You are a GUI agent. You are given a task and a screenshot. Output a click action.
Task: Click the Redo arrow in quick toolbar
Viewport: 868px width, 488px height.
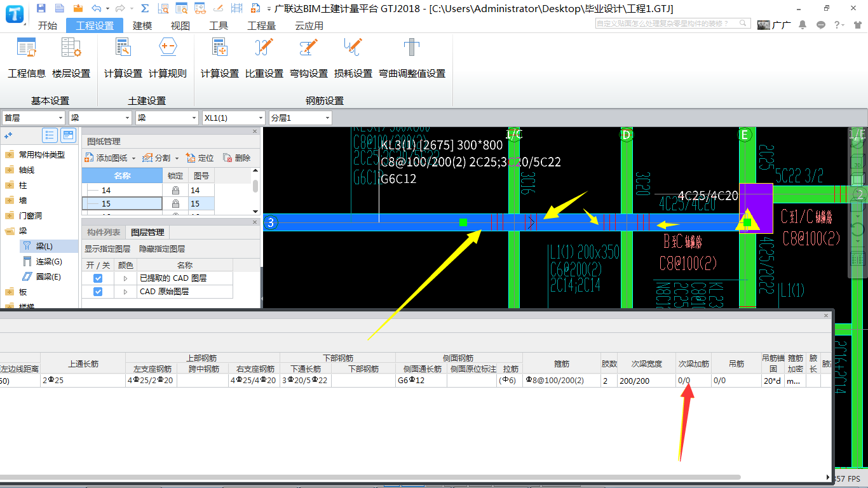tap(121, 8)
